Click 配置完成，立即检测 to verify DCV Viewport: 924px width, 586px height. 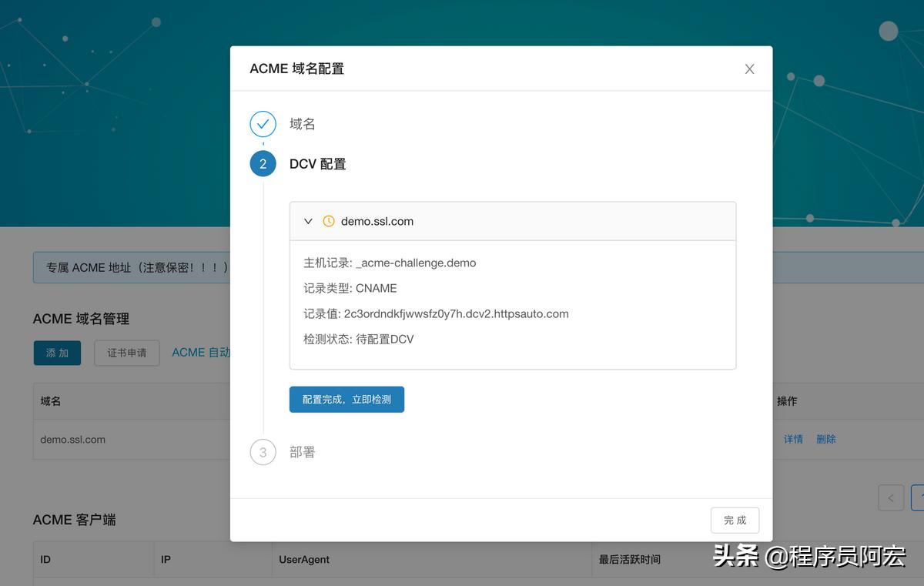346,399
